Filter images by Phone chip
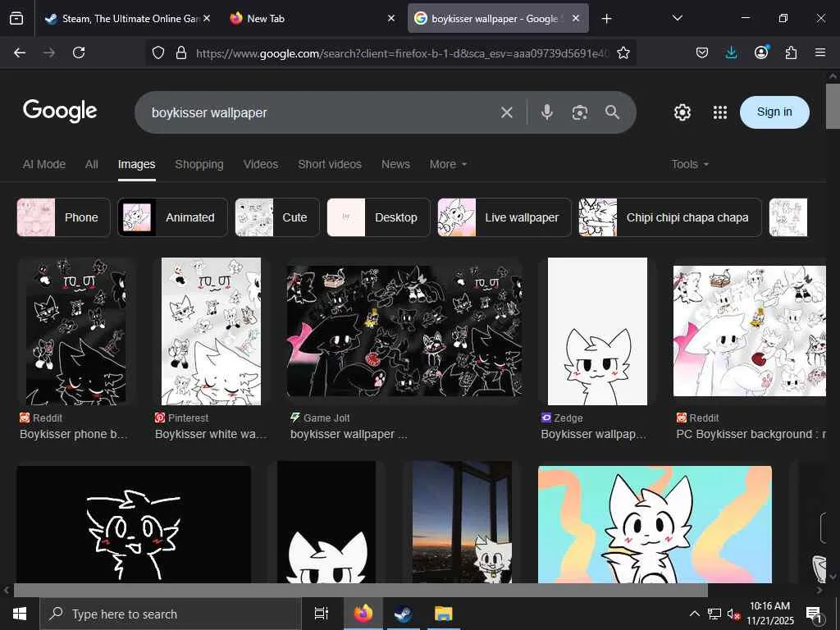 [x=63, y=217]
